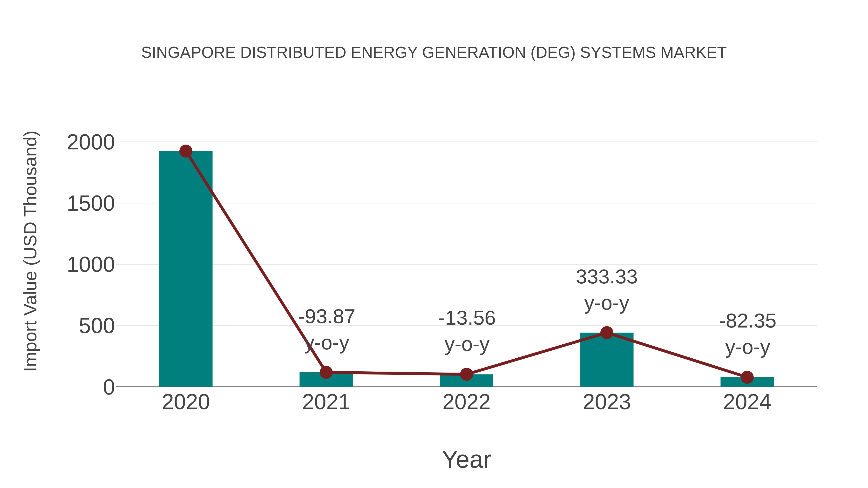
Task: Click the 'y-o-y' text under -82.35
Action: pyautogui.click(x=747, y=348)
